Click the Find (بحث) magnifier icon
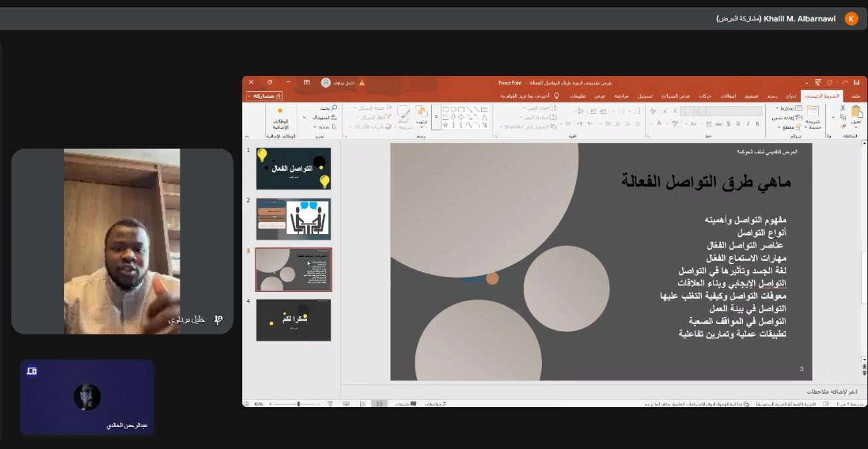 click(x=333, y=108)
